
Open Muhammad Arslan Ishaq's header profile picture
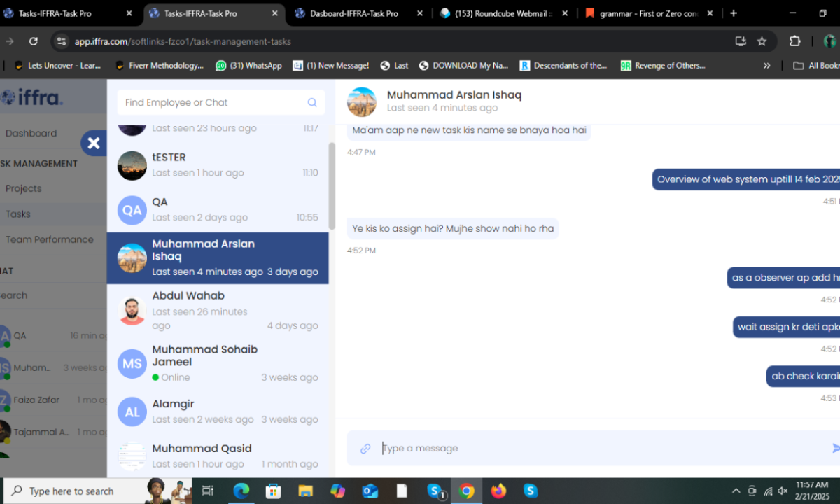click(x=362, y=102)
